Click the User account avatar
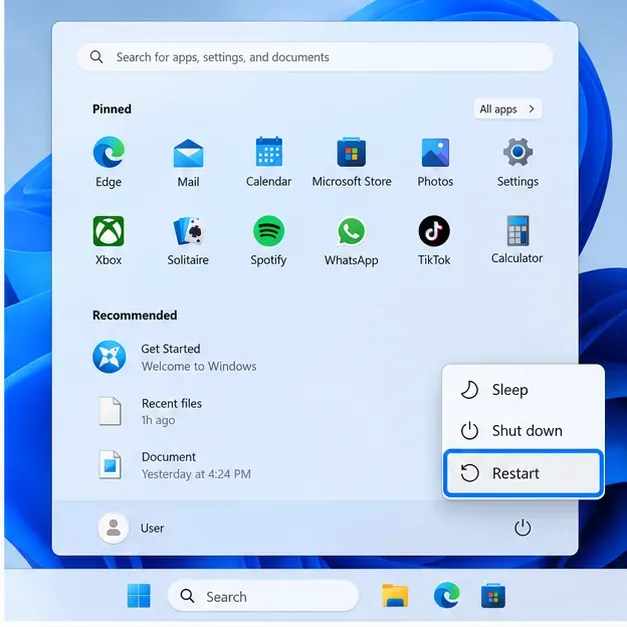 point(113,528)
